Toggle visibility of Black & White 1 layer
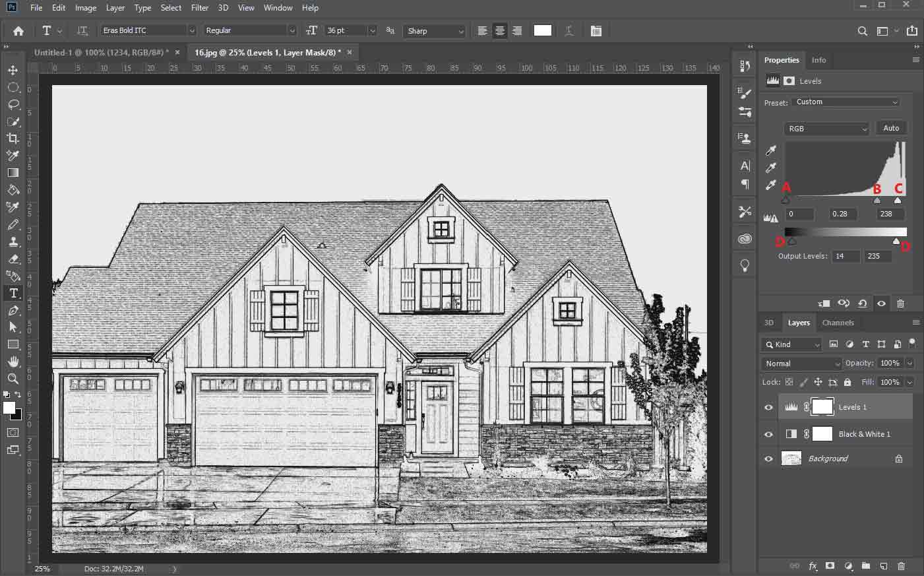 click(768, 433)
